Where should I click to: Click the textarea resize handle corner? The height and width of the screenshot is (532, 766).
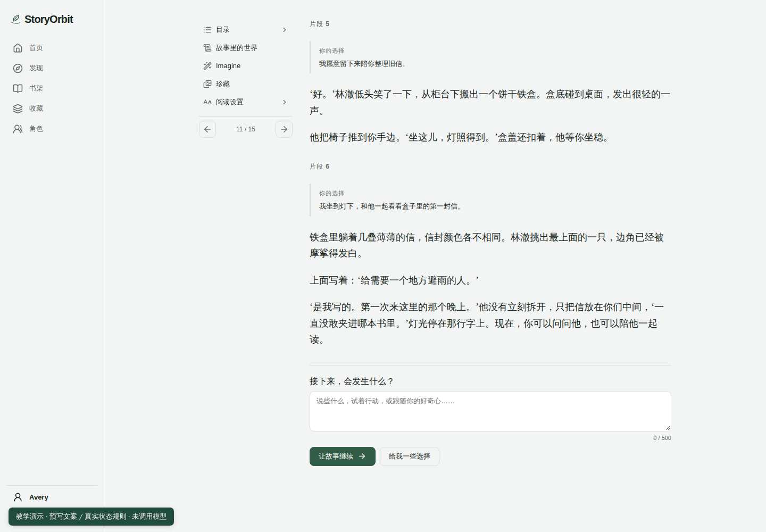coord(668,428)
